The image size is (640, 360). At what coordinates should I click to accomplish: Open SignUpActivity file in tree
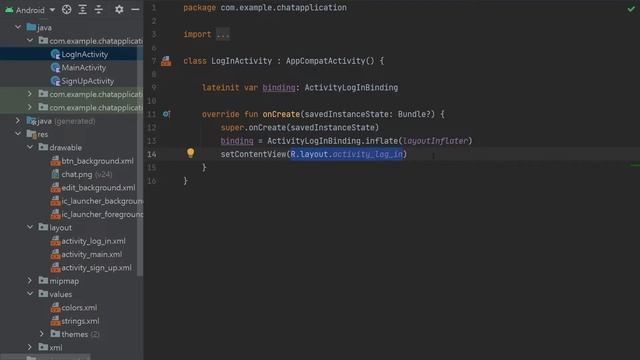click(x=87, y=81)
